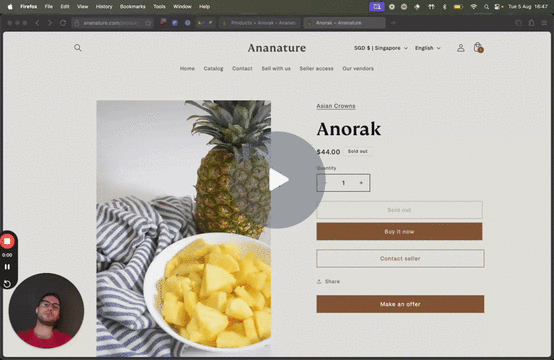Go back with the browser back arrow
The width and height of the screenshot is (554, 360).
(x=37, y=23)
